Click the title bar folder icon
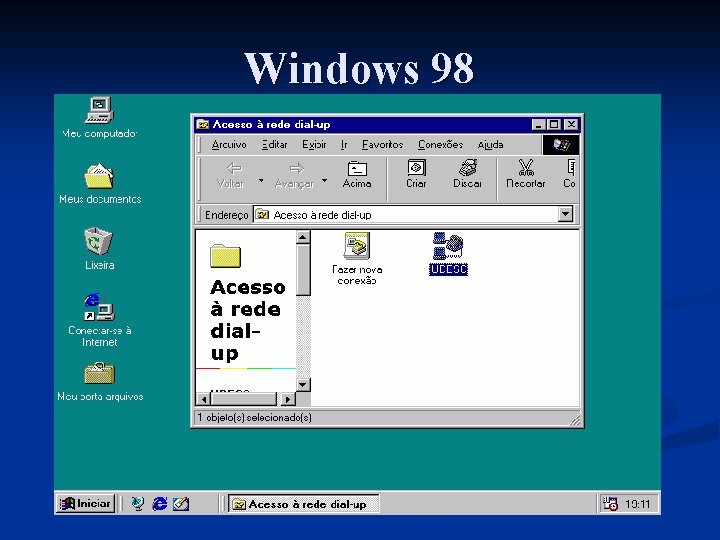The width and height of the screenshot is (720, 540). tap(202, 124)
